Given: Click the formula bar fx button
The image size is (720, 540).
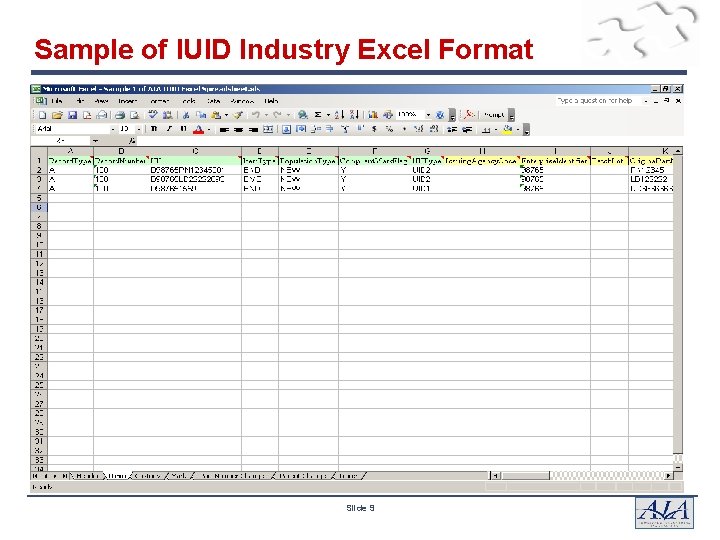Looking at the screenshot, I should [x=132, y=141].
